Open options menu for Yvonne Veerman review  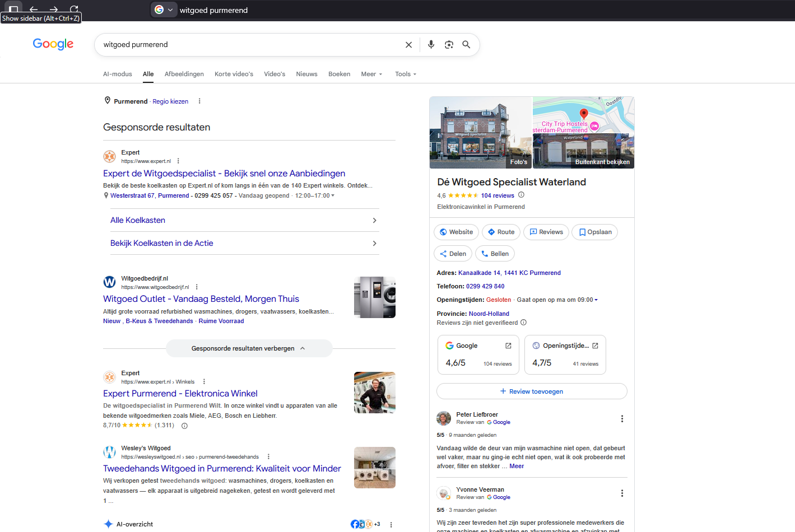coord(622,493)
